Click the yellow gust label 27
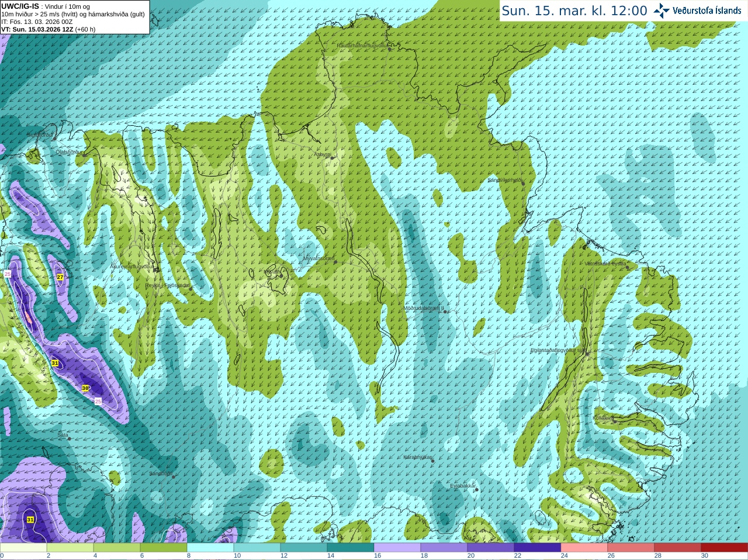748x560 pixels. pos(60,277)
